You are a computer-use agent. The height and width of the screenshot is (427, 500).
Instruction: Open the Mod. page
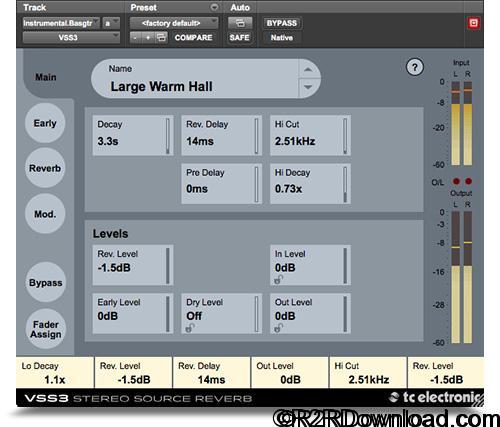click(x=45, y=214)
